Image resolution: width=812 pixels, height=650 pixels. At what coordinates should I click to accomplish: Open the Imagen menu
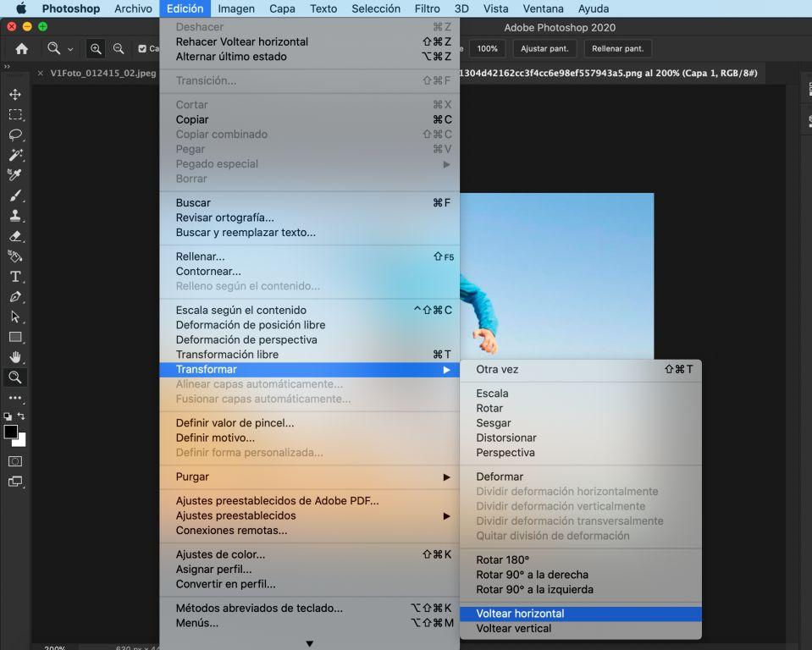(236, 8)
